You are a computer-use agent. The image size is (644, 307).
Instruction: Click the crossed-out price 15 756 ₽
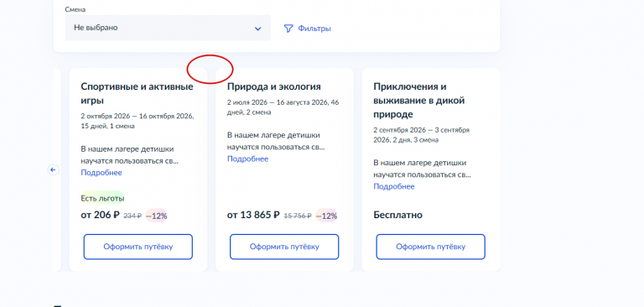(298, 216)
